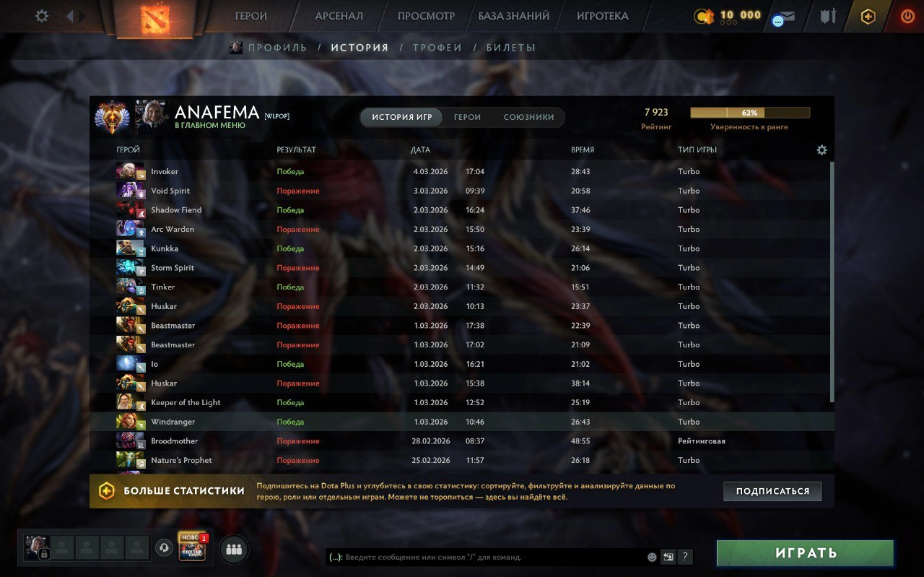
Task: Click the rank confidence progress bar
Action: 750,113
